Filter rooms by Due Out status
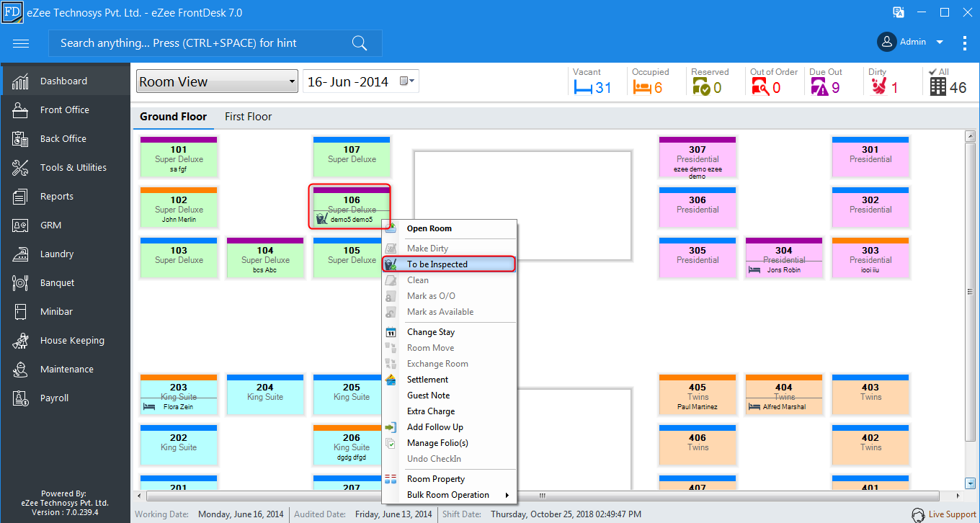The image size is (980, 523). tap(826, 82)
